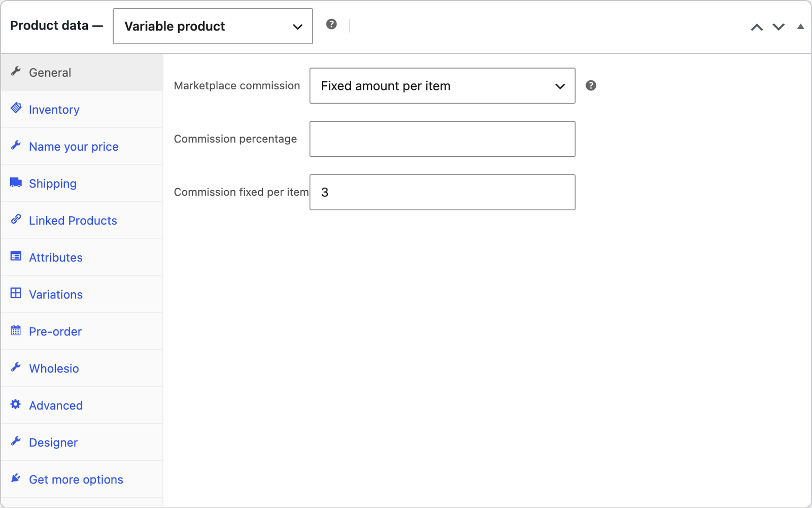Click the Variations grid icon

point(16,293)
